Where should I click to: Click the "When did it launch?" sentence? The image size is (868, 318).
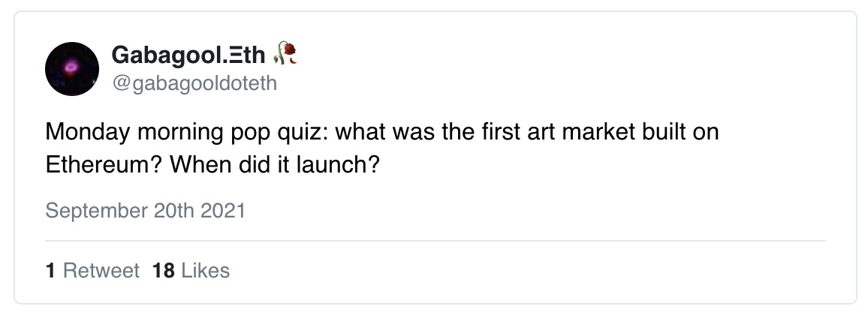[x=273, y=163]
